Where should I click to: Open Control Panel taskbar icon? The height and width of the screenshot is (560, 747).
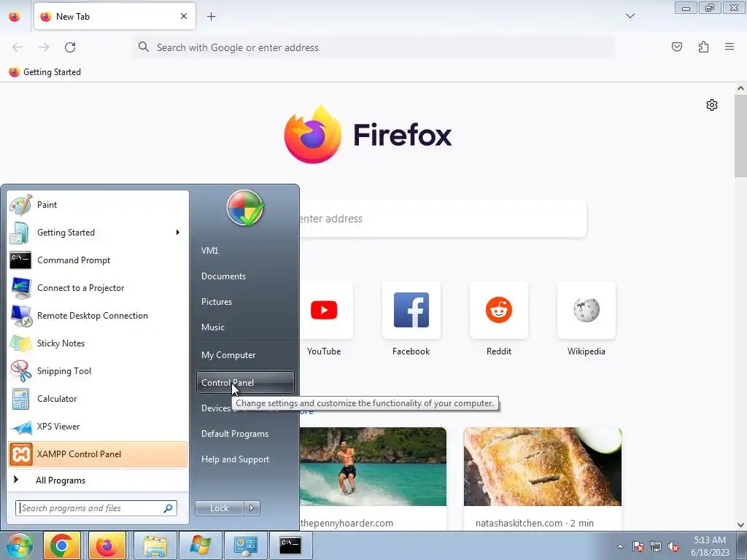(245, 545)
